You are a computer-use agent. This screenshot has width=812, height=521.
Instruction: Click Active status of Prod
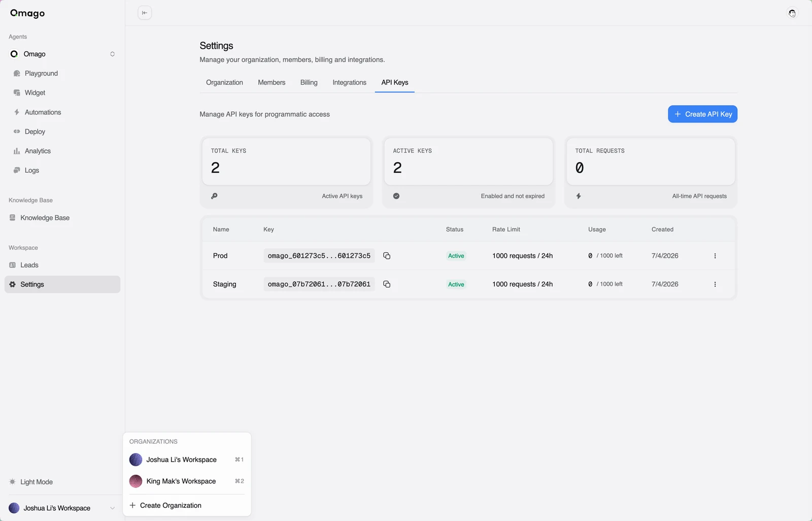[456, 256]
